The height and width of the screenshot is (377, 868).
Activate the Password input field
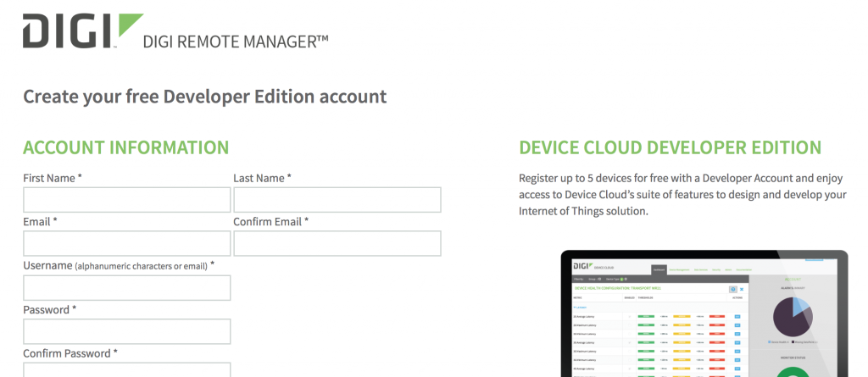127,331
